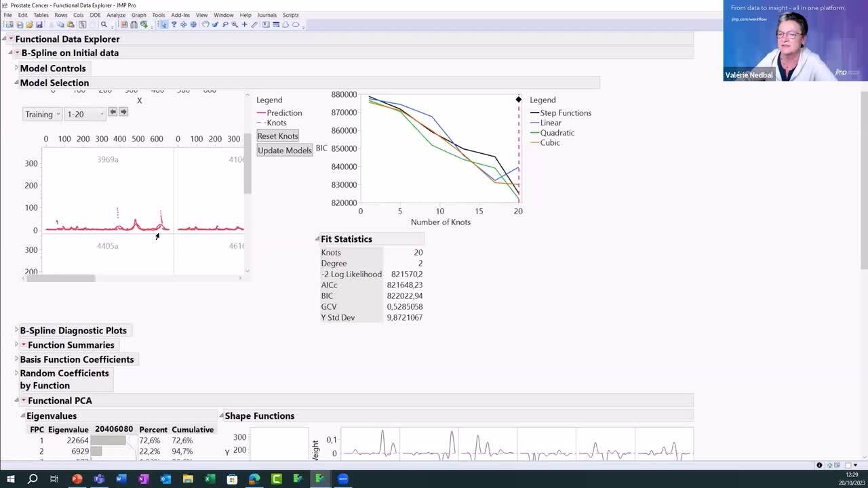Open the Analyze menu
The width and height of the screenshot is (868, 488).
115,15
